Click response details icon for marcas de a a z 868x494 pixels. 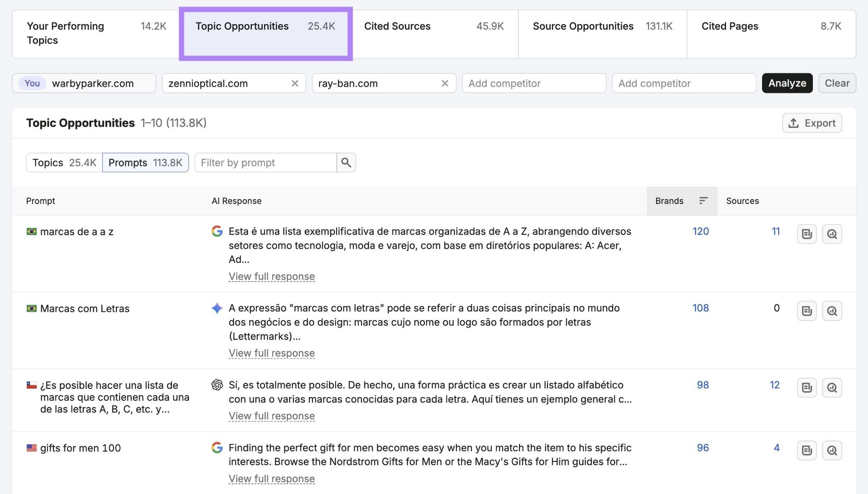pyautogui.click(x=807, y=234)
